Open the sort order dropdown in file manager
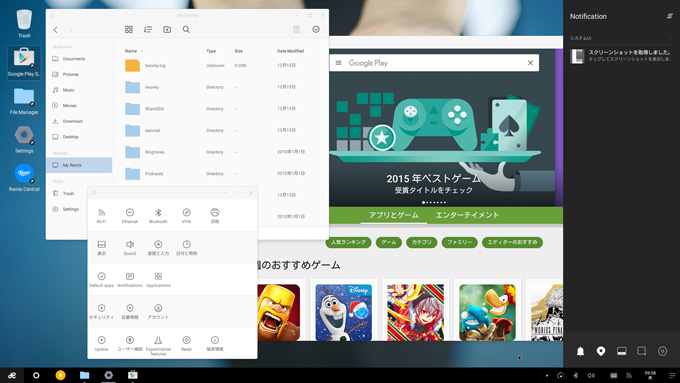 [148, 29]
